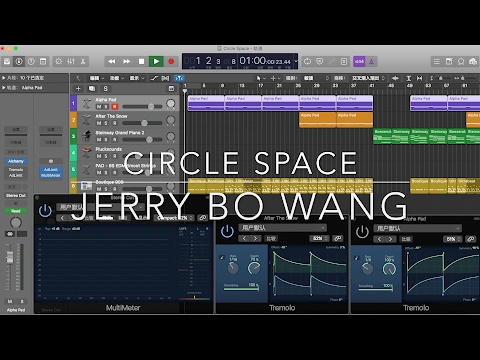Open the Mixer faders icon
This screenshot has width=480, height=360.
(x=71, y=61)
